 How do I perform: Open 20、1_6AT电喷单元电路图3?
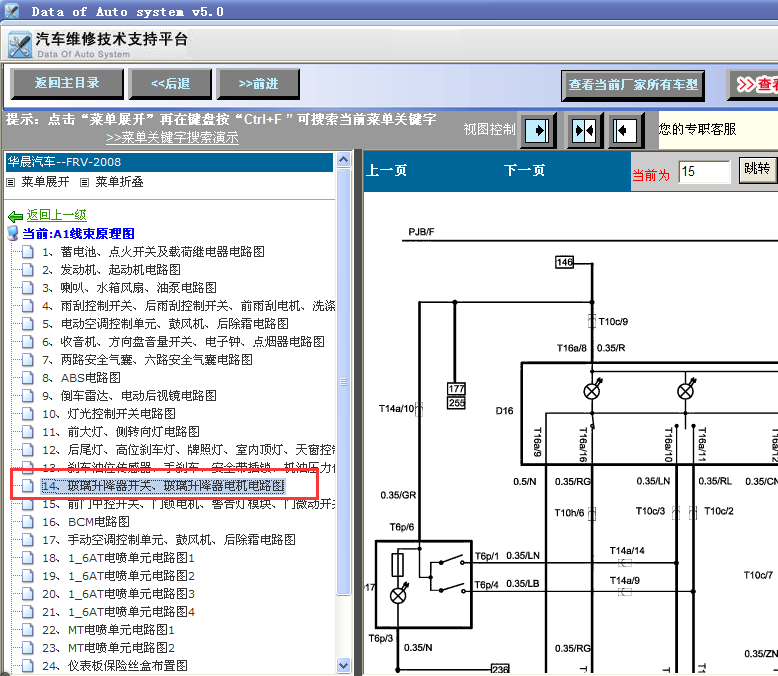pos(118,594)
